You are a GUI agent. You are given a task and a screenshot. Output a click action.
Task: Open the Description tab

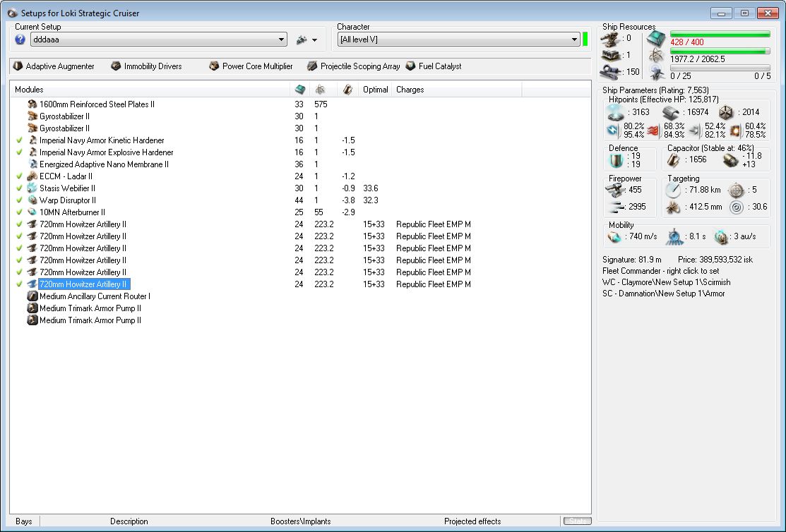pyautogui.click(x=129, y=521)
